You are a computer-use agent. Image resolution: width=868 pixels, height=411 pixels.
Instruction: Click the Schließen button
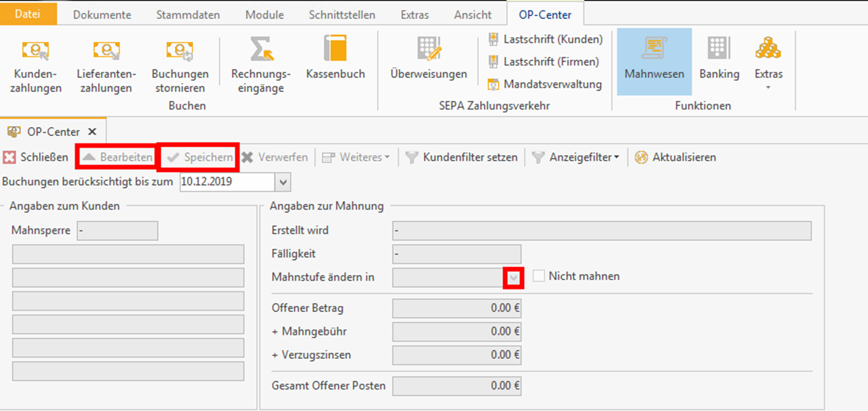(x=35, y=158)
